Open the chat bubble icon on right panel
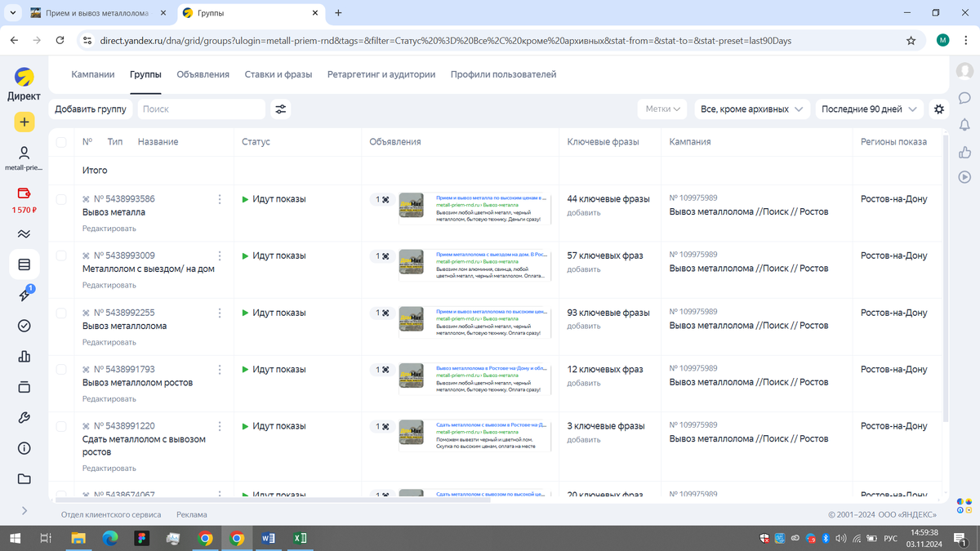980x551 pixels. pyautogui.click(x=964, y=98)
